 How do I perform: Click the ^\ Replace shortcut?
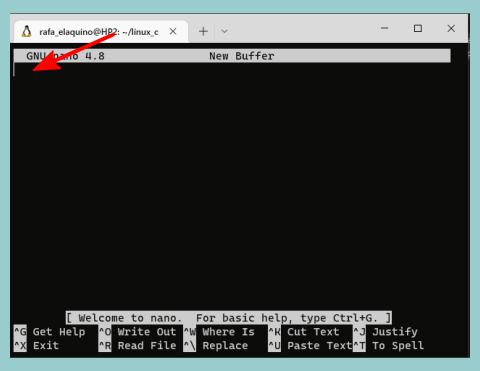coord(216,345)
